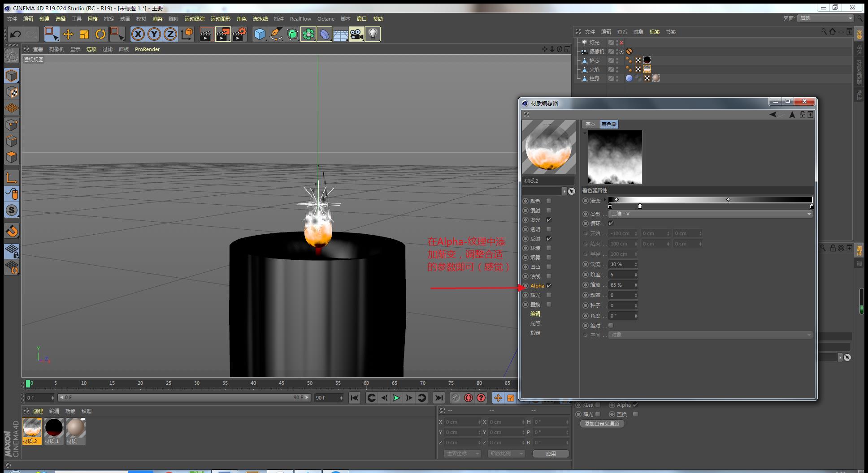Enable the 凹凸 channel checkbox in Material Editor

pyautogui.click(x=549, y=267)
